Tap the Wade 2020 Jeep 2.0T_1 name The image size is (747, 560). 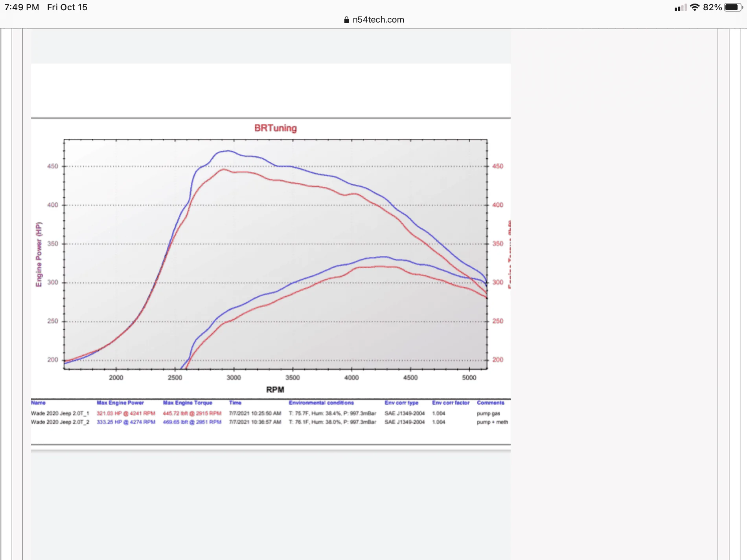[60, 413]
